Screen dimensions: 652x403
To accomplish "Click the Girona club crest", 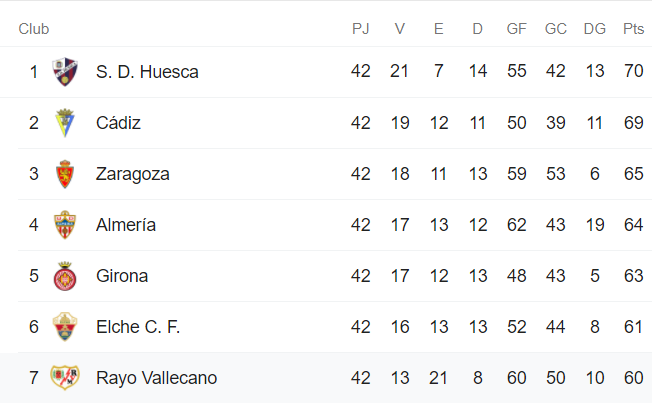I will pos(65,276).
